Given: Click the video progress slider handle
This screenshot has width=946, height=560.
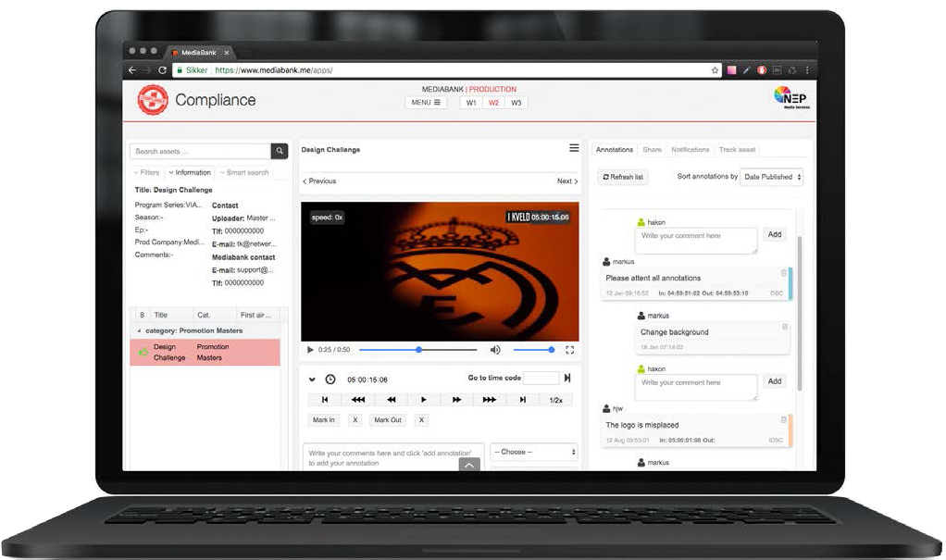Looking at the screenshot, I should pyautogui.click(x=418, y=350).
